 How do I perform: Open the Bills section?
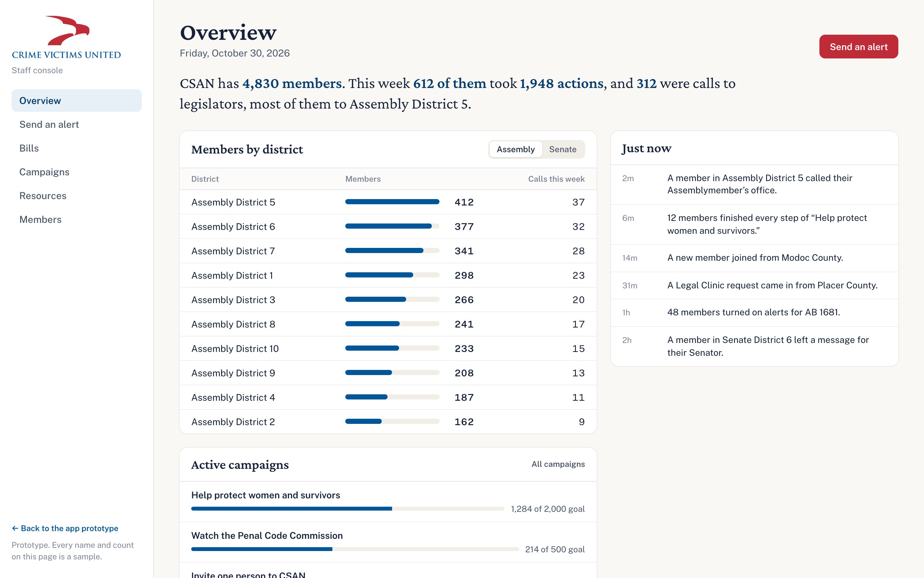[76, 148]
